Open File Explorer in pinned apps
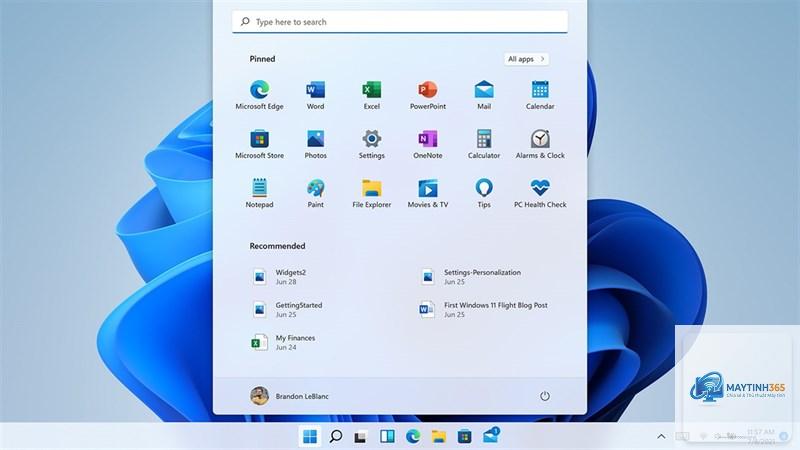 371,193
